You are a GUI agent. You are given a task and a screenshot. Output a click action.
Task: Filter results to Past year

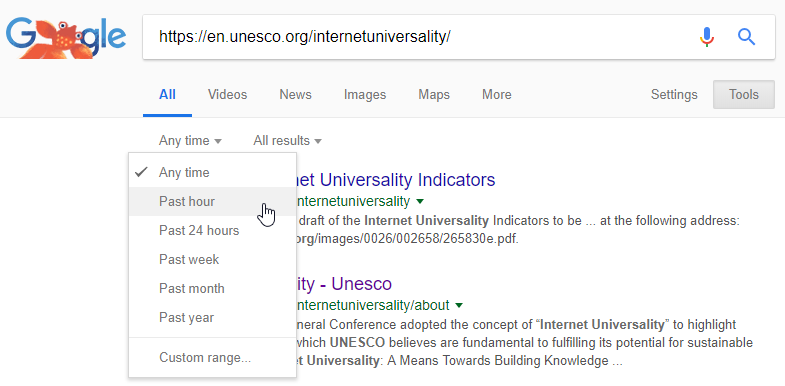[212, 318]
